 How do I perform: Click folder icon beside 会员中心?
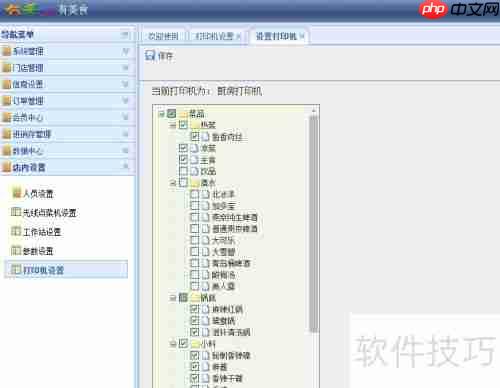7,117
